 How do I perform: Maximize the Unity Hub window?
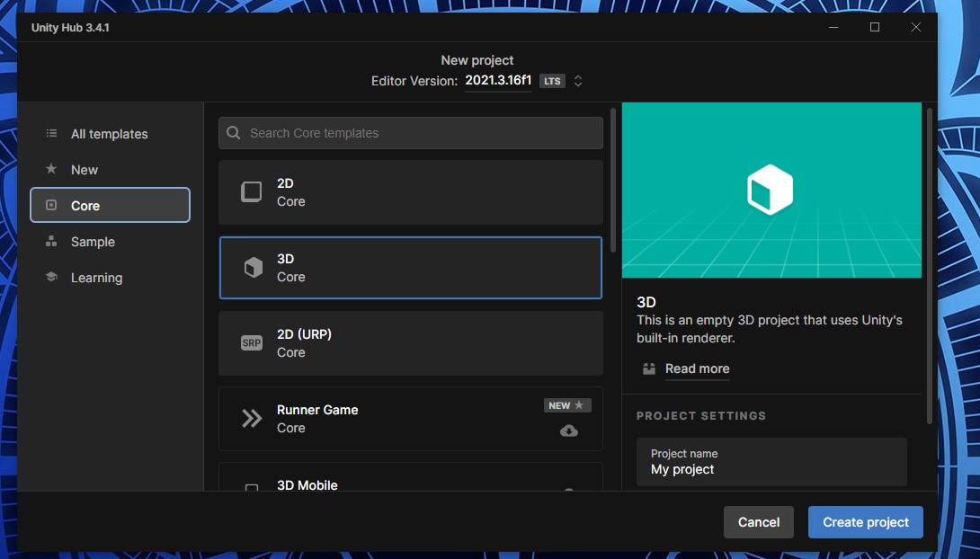coord(875,28)
